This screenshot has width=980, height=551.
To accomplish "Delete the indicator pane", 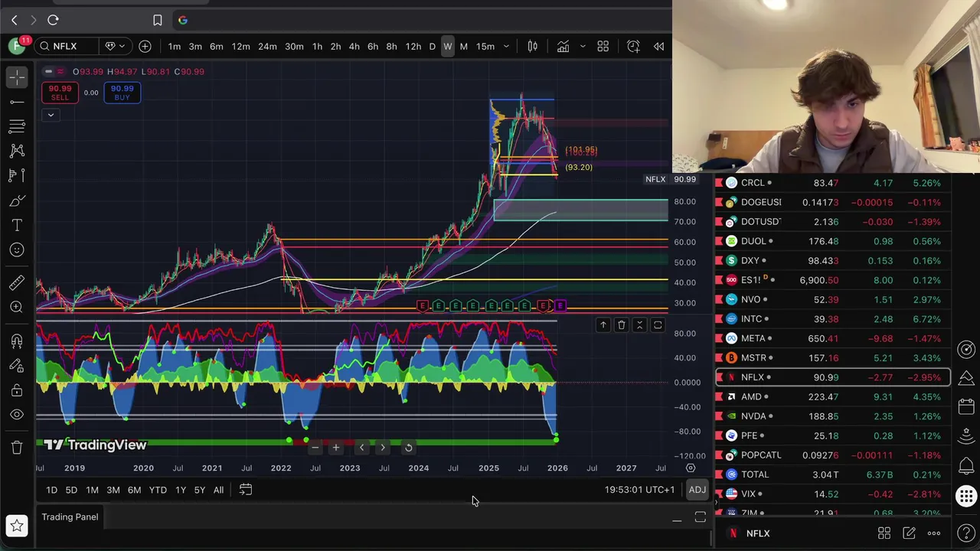I will [x=621, y=325].
